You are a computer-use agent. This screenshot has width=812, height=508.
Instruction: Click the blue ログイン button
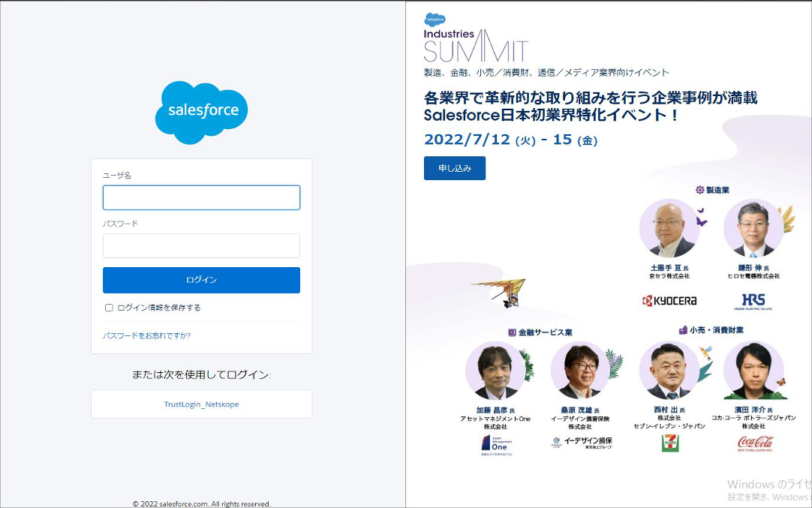coord(201,280)
